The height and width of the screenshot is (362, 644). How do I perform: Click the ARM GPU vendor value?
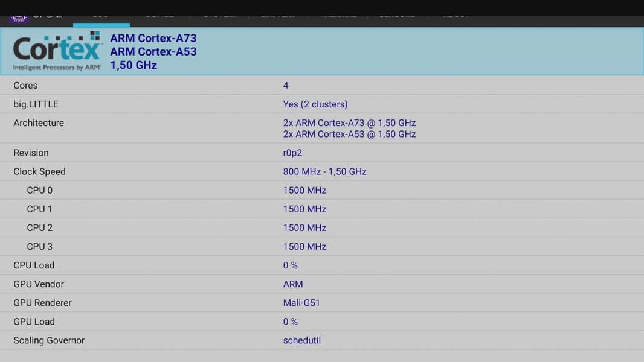(293, 284)
